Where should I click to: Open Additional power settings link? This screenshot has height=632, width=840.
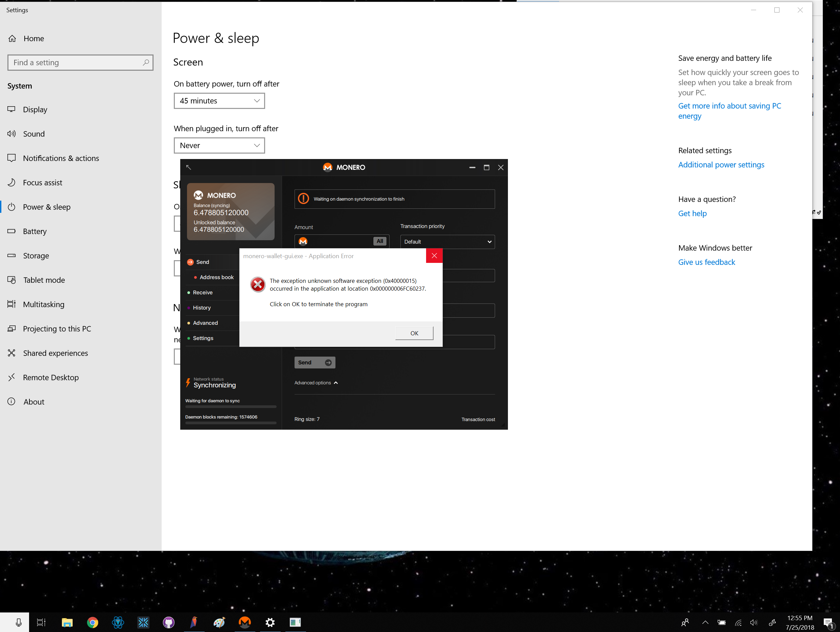[x=721, y=164]
